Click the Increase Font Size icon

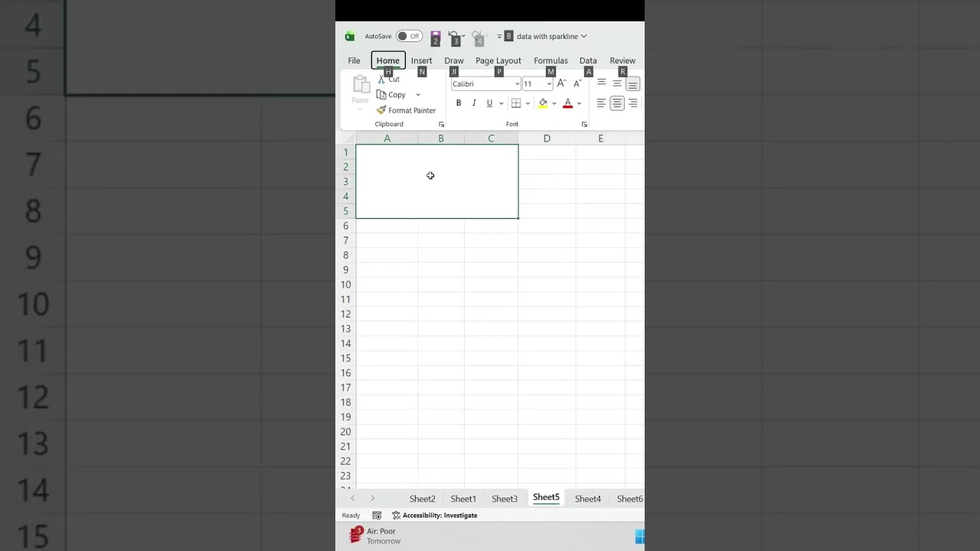pyautogui.click(x=561, y=83)
